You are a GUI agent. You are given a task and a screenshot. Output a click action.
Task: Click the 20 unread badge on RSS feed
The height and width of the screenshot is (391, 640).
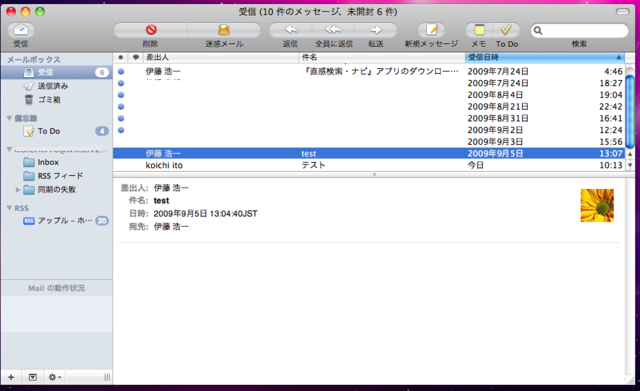[102, 221]
